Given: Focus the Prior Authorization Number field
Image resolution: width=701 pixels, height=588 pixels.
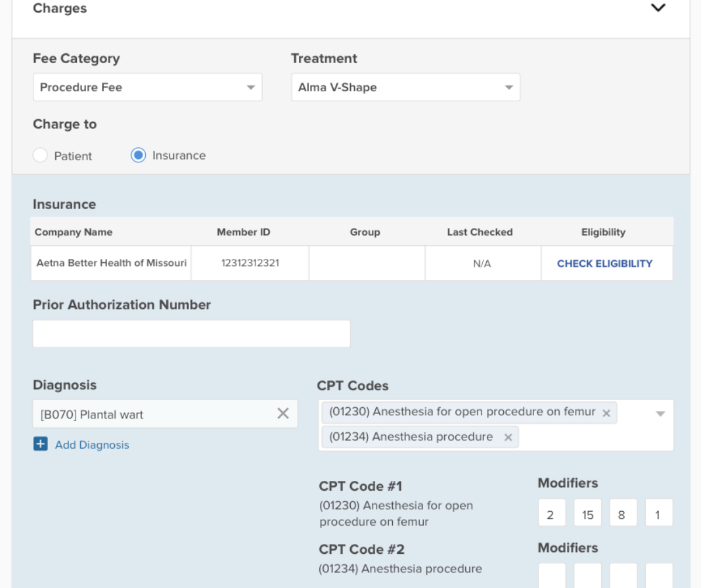Looking at the screenshot, I should [191, 334].
